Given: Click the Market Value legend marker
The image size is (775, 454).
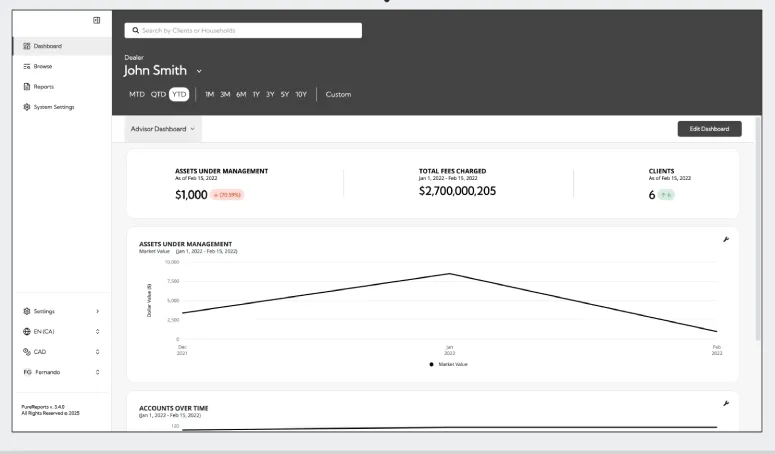Looking at the screenshot, I should 431,365.
